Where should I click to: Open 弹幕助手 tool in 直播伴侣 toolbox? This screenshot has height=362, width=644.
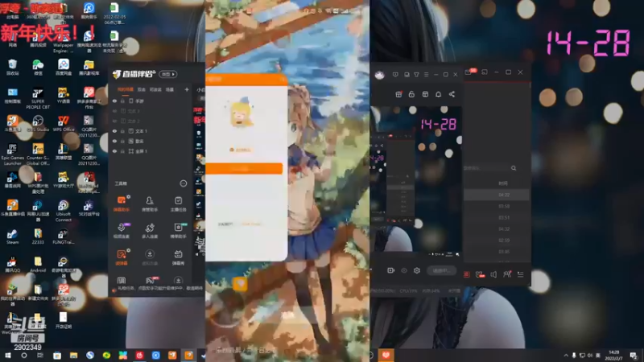pyautogui.click(x=122, y=204)
